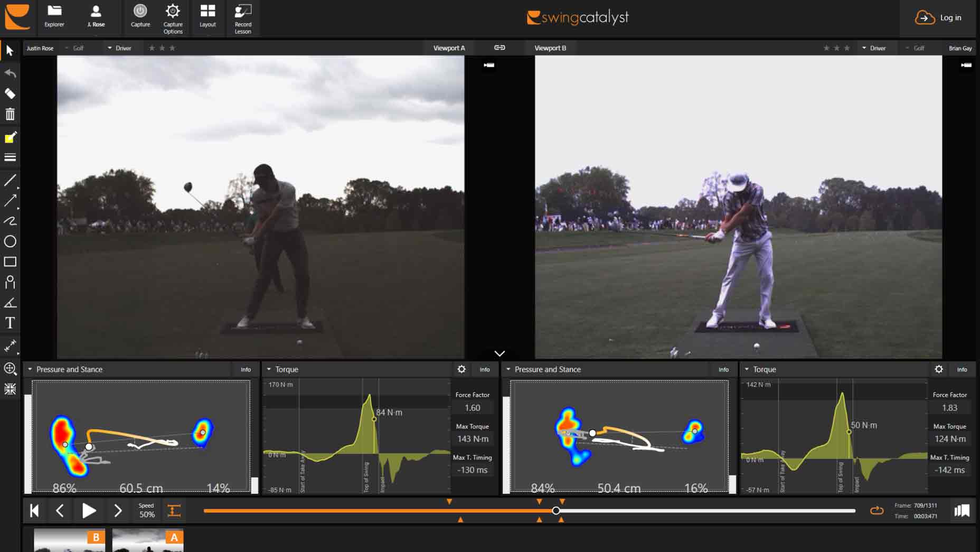
Task: Select Viewport A tab
Action: 449,48
